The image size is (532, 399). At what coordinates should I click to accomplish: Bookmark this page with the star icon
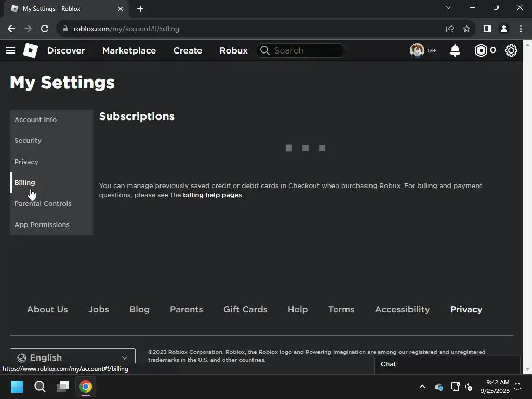(467, 29)
